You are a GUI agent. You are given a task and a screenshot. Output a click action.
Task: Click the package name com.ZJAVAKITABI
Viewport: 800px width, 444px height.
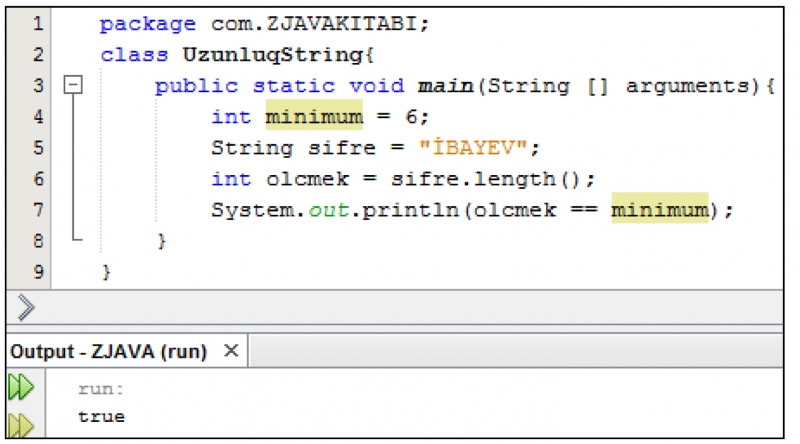318,23
